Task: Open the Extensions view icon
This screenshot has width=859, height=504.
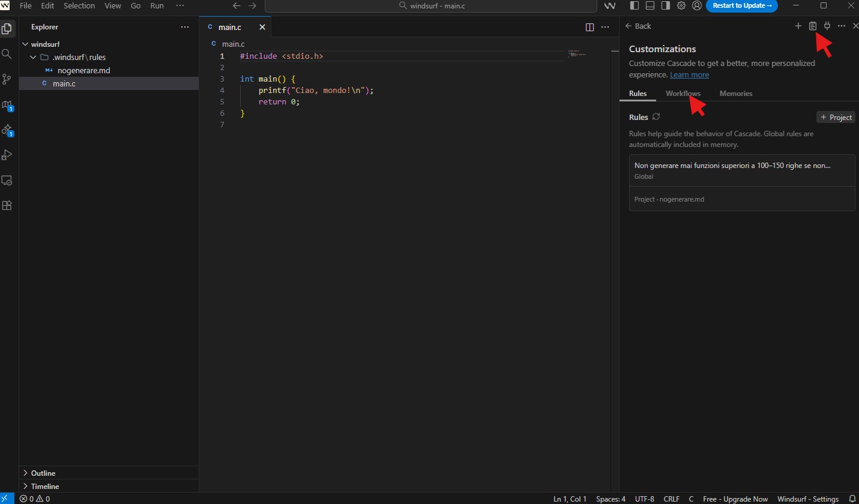Action: (7, 205)
